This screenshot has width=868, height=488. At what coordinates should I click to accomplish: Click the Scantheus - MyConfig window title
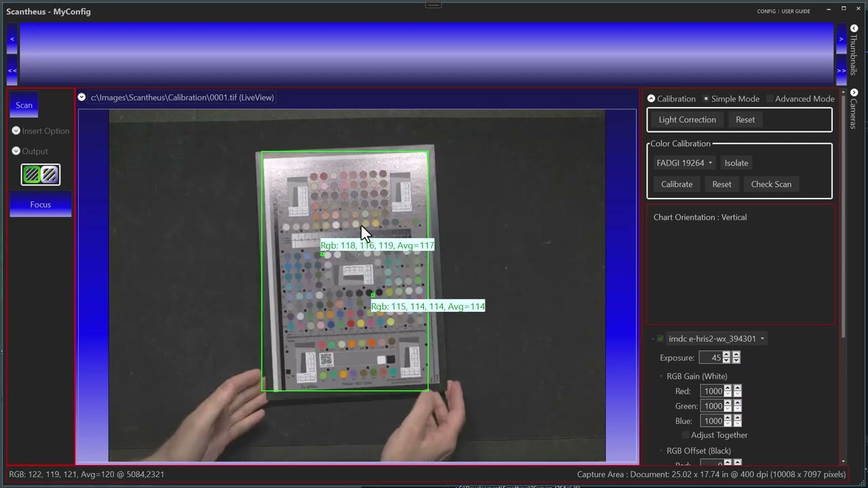tap(48, 12)
